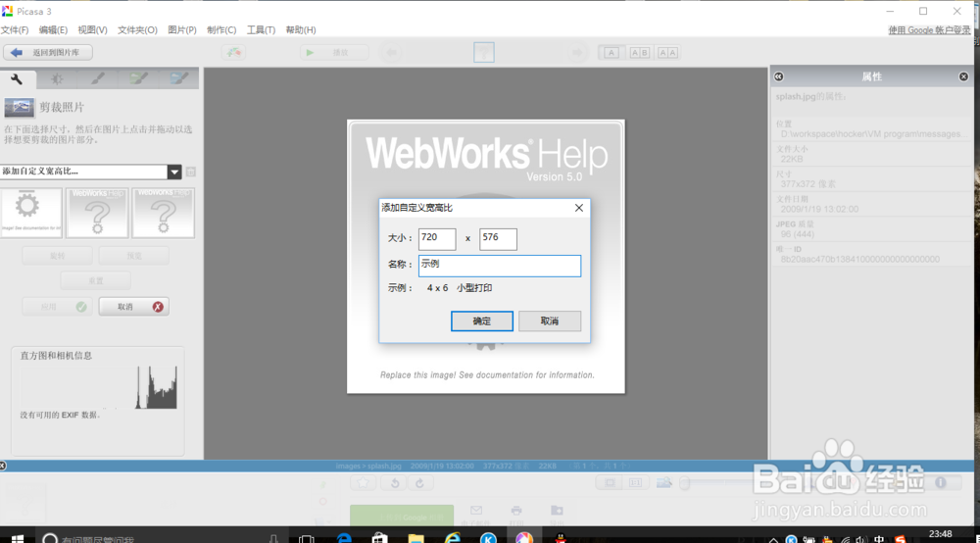Open the 帮助(H) menu
Screen dimensions: 980x543
click(x=301, y=30)
